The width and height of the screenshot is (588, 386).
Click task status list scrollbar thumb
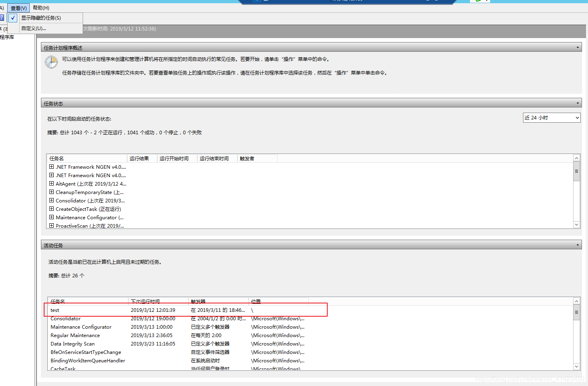(x=576, y=171)
